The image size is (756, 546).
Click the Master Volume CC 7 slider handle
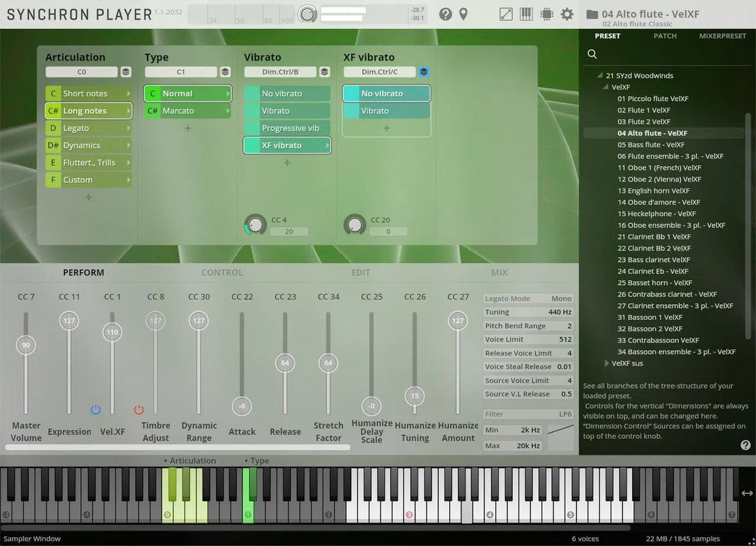click(26, 345)
